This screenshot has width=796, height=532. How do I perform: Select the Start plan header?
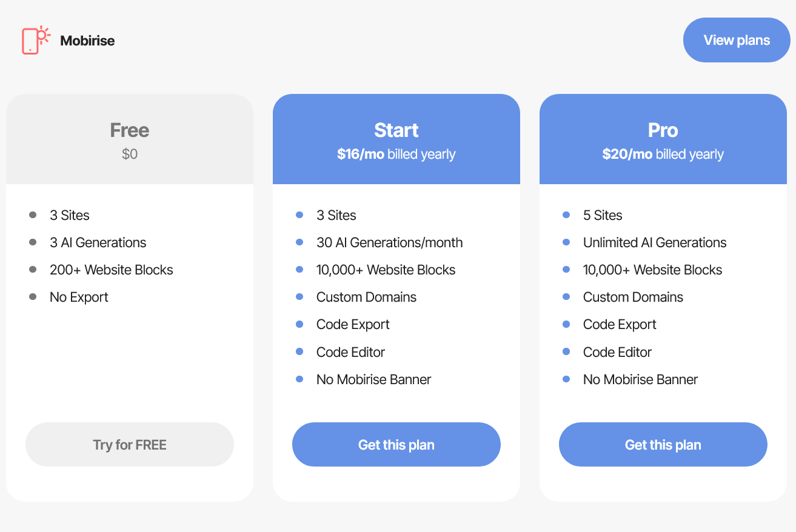396,130
